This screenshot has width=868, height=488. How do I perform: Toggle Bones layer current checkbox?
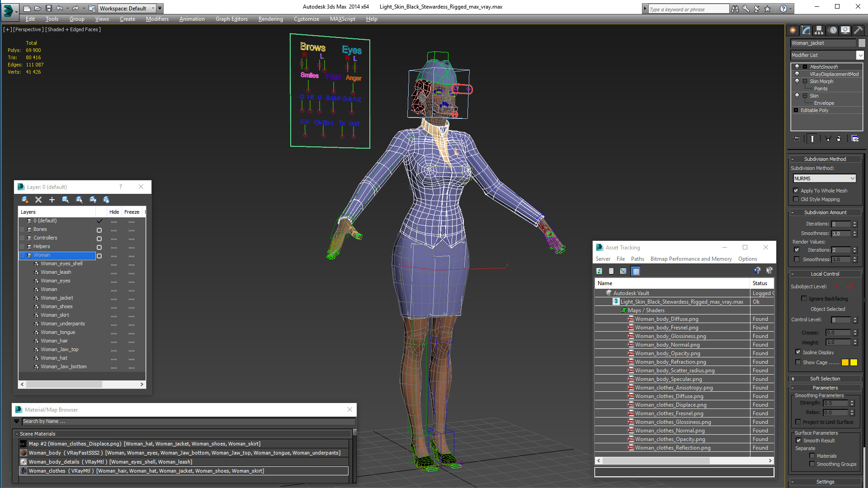click(x=99, y=230)
